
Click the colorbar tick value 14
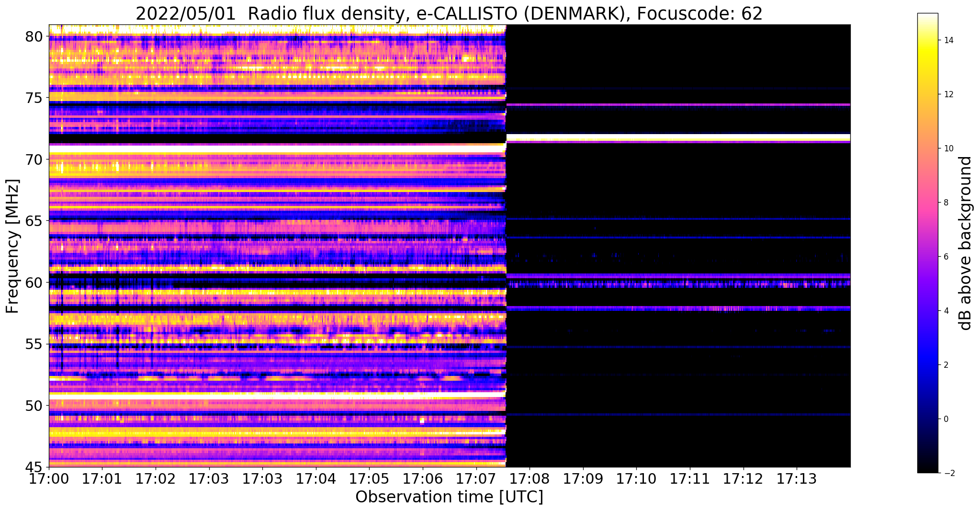click(947, 40)
